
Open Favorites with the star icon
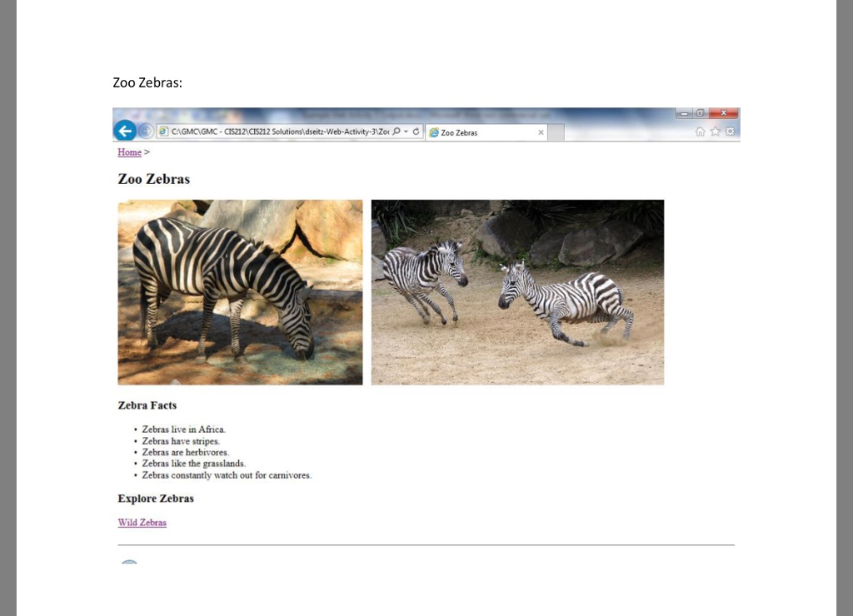(x=715, y=132)
